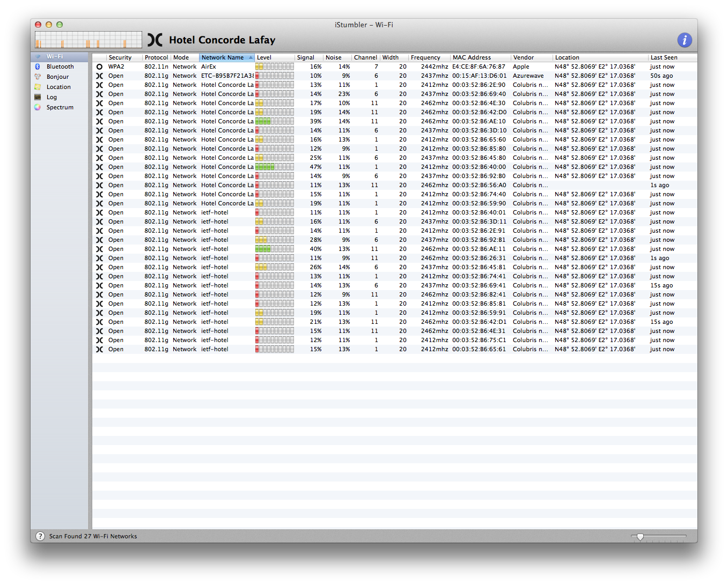Select MAC address 00:03:52:B6:75:C1

(479, 340)
